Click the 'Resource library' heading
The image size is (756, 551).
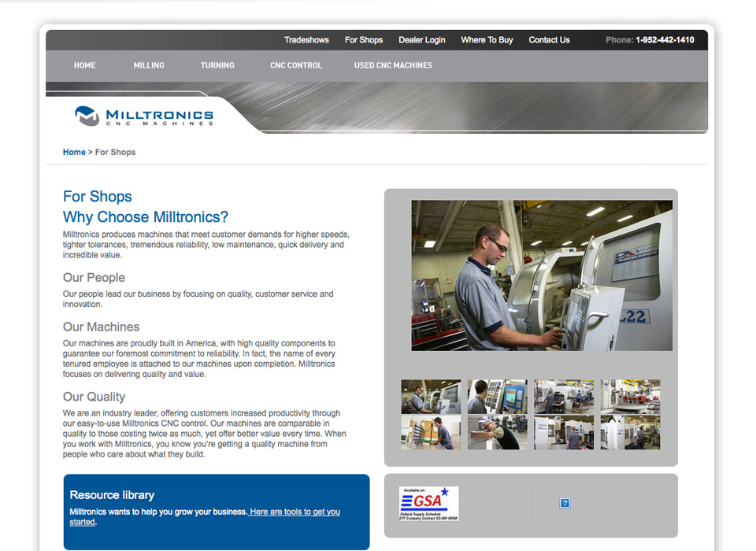point(112,495)
